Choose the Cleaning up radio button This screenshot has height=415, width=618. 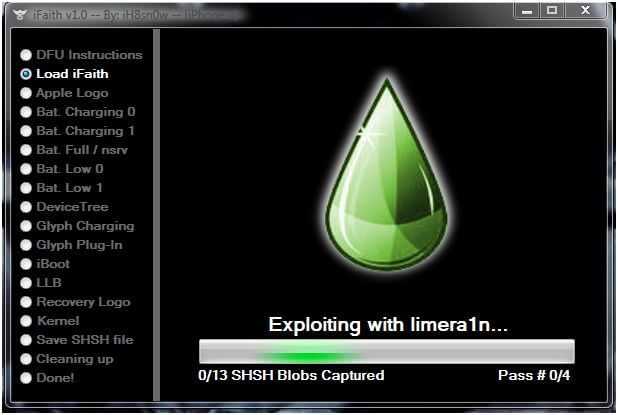(x=26, y=359)
